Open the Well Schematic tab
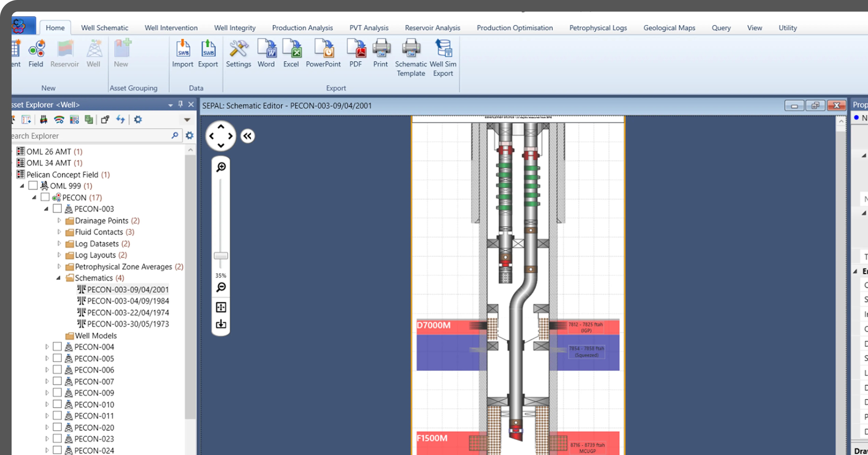 click(x=105, y=28)
